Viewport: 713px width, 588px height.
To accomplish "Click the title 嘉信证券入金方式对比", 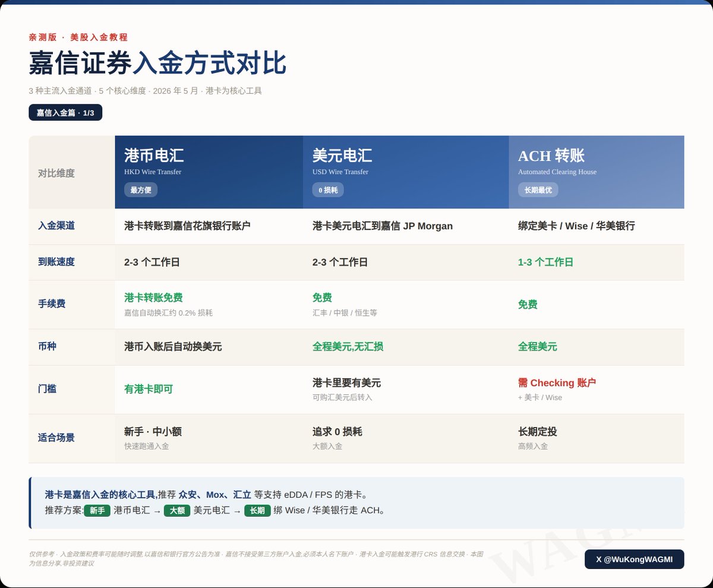I will pos(157,63).
